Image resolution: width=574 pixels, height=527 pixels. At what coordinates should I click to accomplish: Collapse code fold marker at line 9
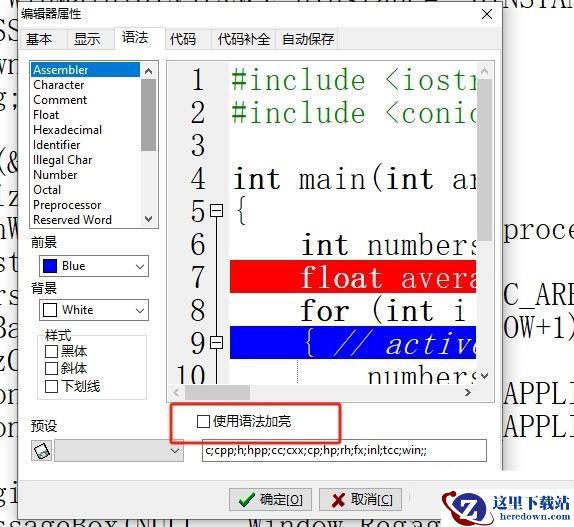(216, 343)
